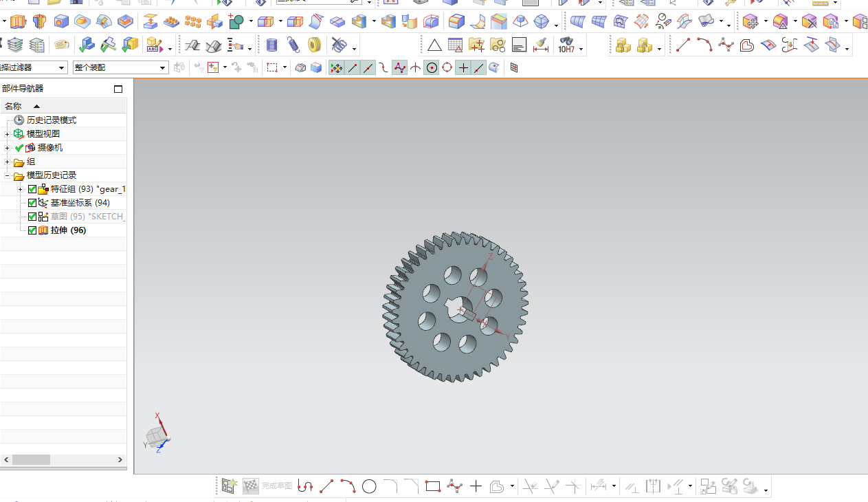
Task: Click the green-check blue block icon
Action: point(87,45)
